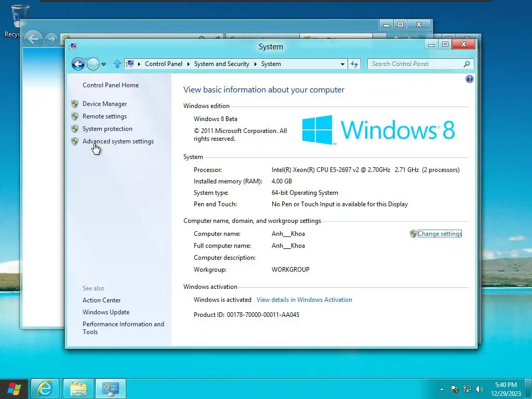Open File Explorer from the taskbar
The width and height of the screenshot is (532, 399).
[78, 389]
